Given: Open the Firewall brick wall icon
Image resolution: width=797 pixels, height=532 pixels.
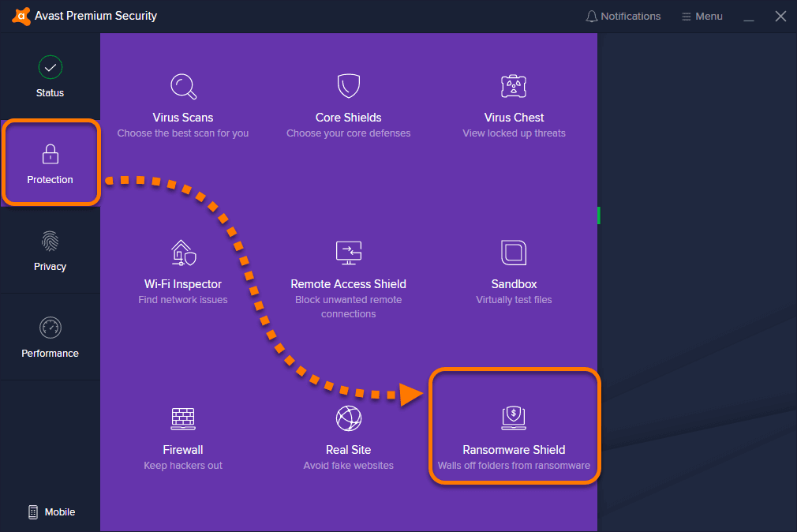Looking at the screenshot, I should [x=183, y=418].
